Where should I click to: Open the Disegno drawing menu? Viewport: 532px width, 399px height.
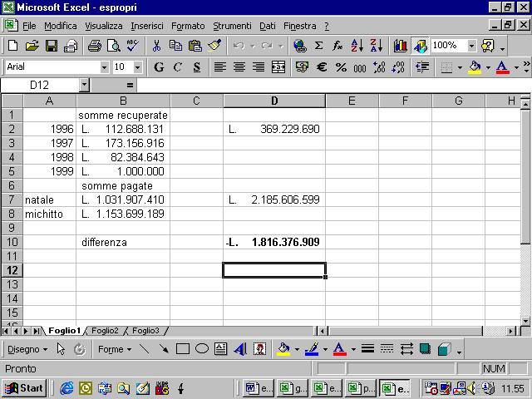click(27, 349)
